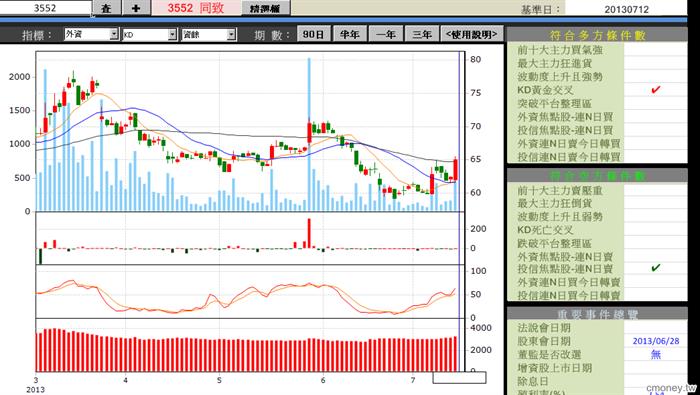
Task: Click the 增資股上市日期 row
Action: tap(597, 368)
